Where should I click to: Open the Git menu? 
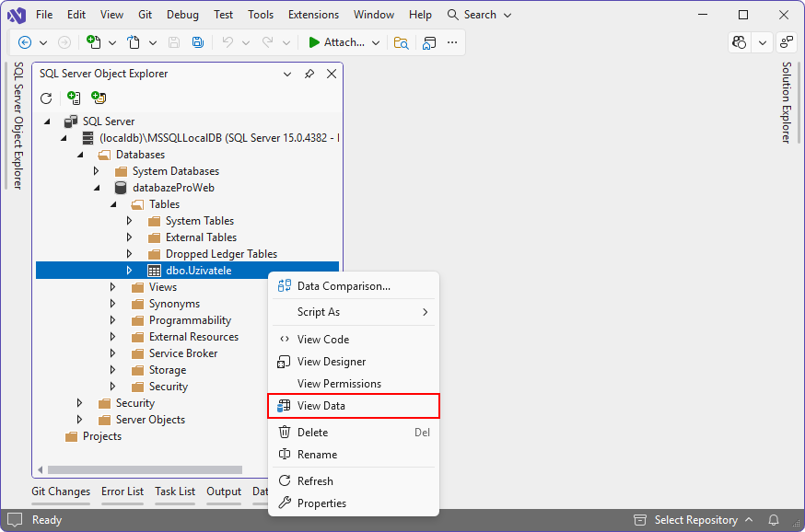(147, 14)
